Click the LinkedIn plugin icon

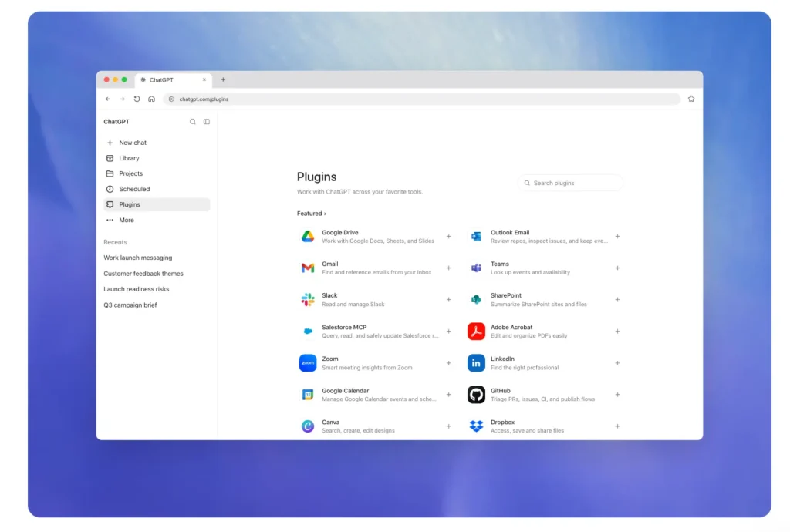(476, 363)
